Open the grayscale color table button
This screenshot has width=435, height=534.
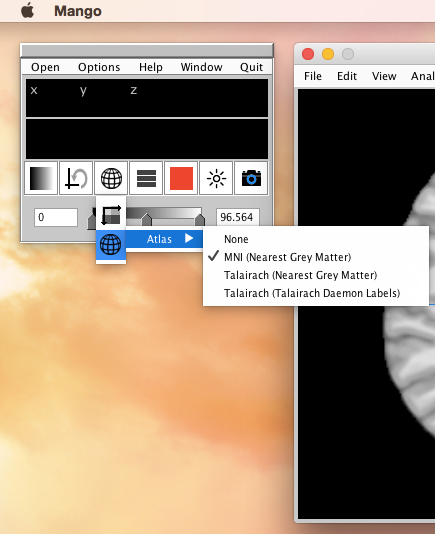pos(41,178)
